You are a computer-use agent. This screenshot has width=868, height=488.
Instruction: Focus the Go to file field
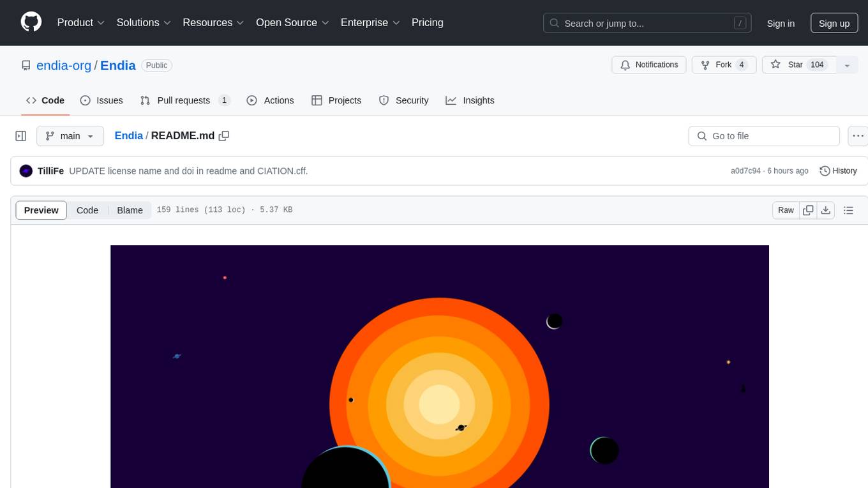pos(764,136)
